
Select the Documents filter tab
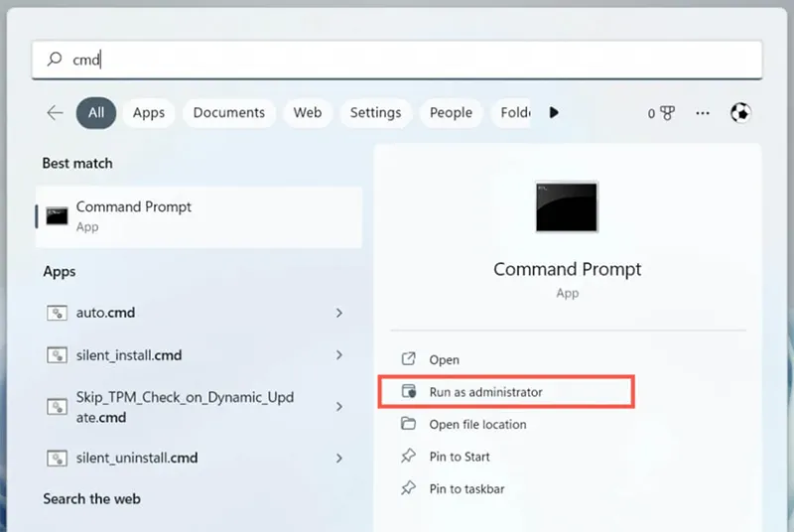pyautogui.click(x=229, y=113)
